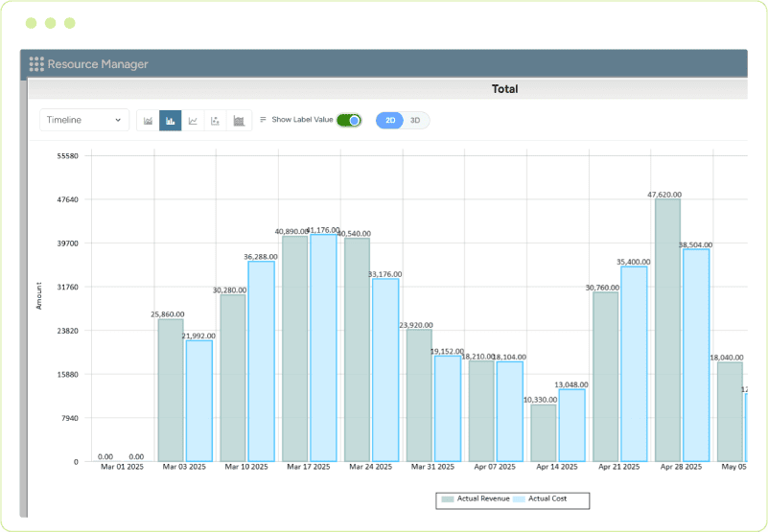Click the Apr 14 2025 axis label
The width and height of the screenshot is (768, 532).
click(x=557, y=467)
